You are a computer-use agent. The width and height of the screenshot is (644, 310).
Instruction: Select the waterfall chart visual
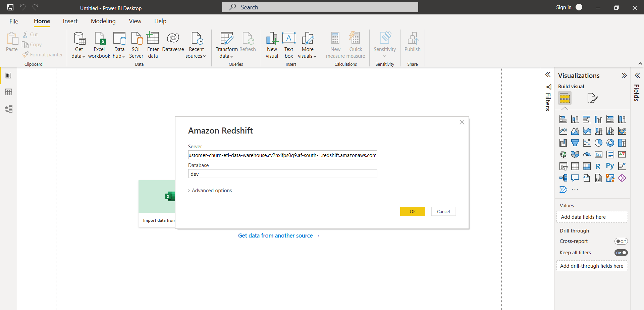(563, 143)
